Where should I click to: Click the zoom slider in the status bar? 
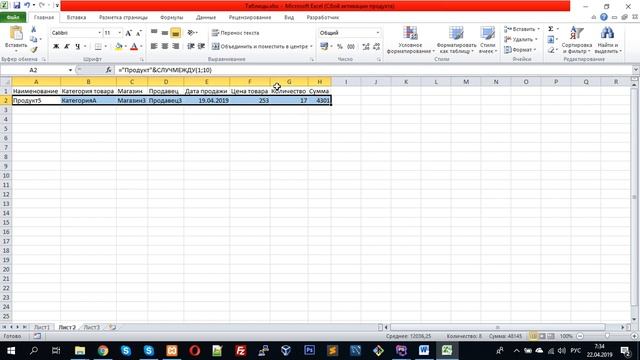pyautogui.click(x=607, y=336)
